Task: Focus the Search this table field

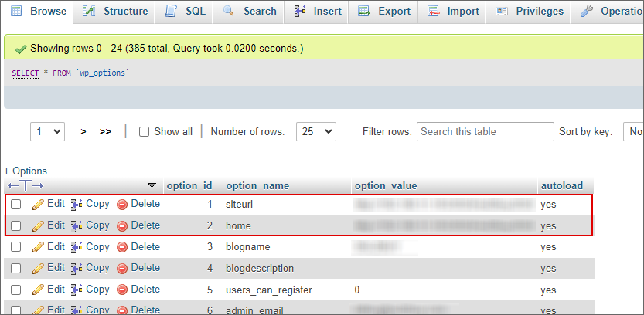Action: click(485, 132)
